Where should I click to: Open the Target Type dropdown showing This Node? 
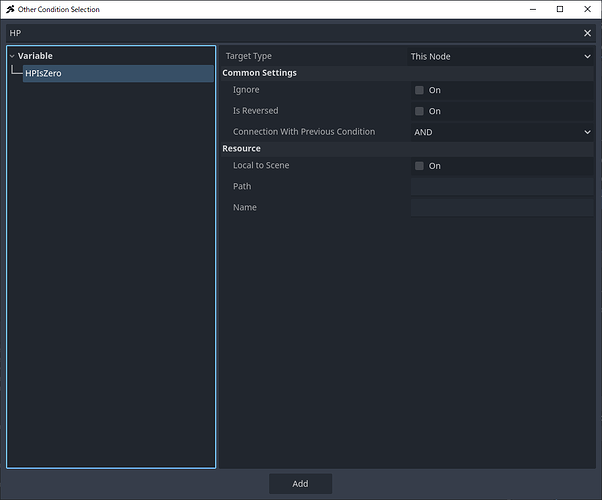501,57
